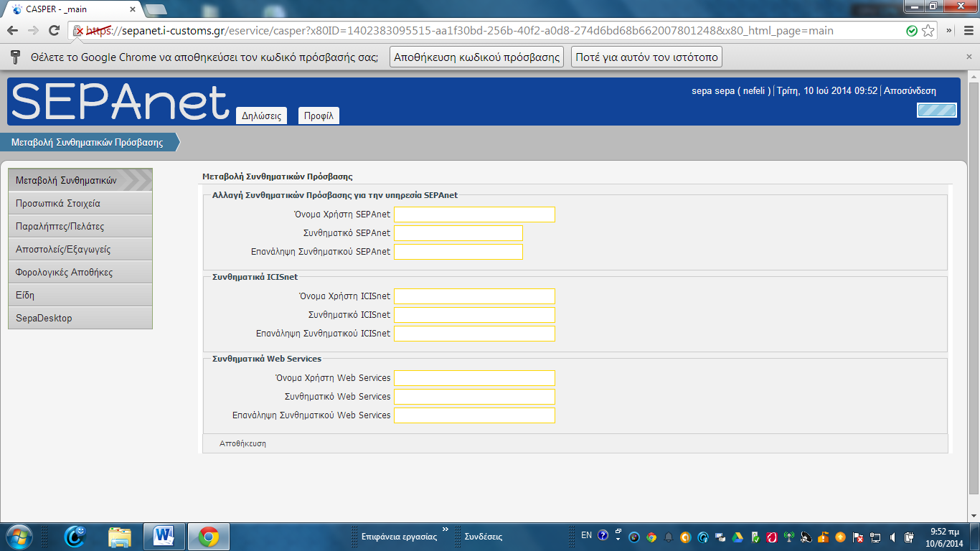Open the network connection tray icon
980x551 pixels.
[875, 537]
